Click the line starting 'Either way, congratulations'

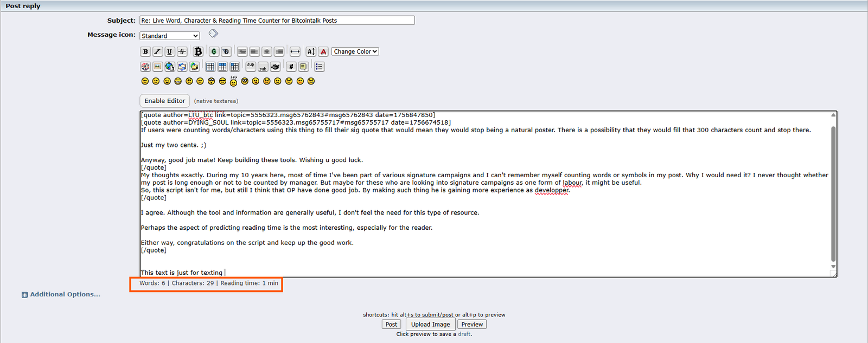[247, 243]
